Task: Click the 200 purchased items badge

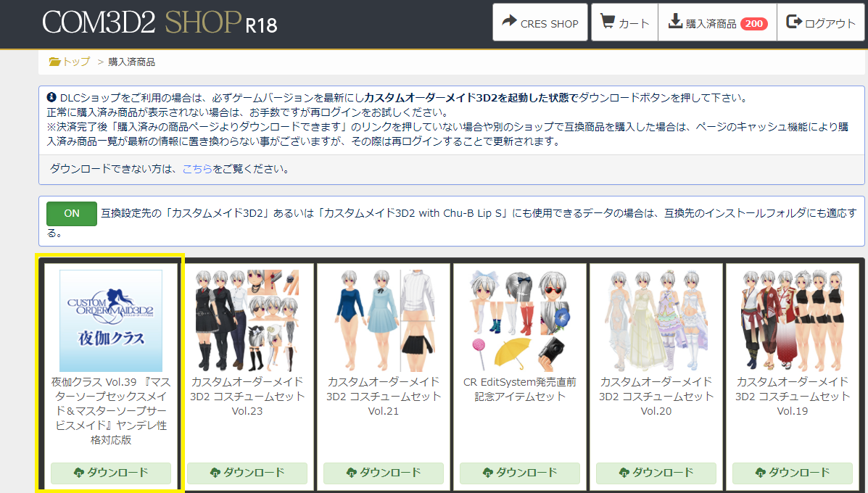Action: 753,23
